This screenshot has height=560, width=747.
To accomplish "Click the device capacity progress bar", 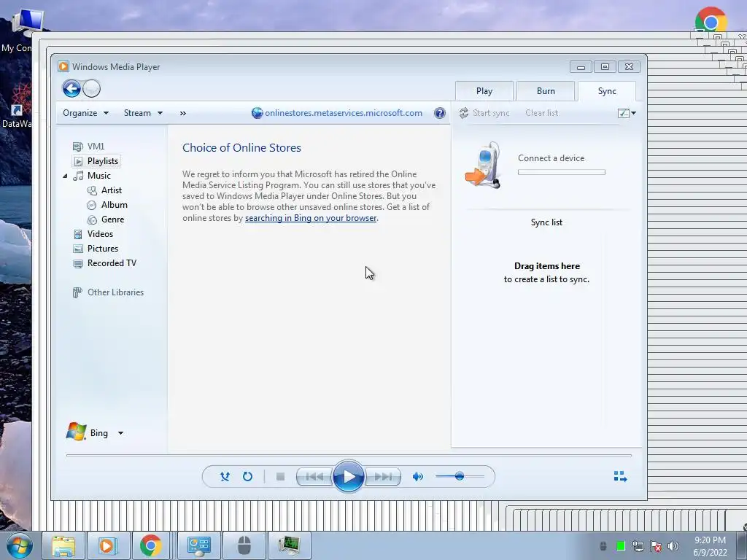I will pos(562,172).
